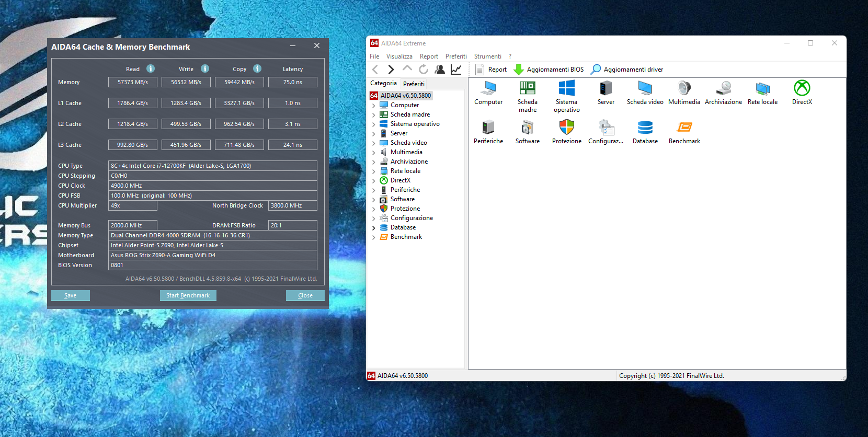Click Aggiornamenti driver toolbar button
868x437 pixels.
(x=627, y=70)
